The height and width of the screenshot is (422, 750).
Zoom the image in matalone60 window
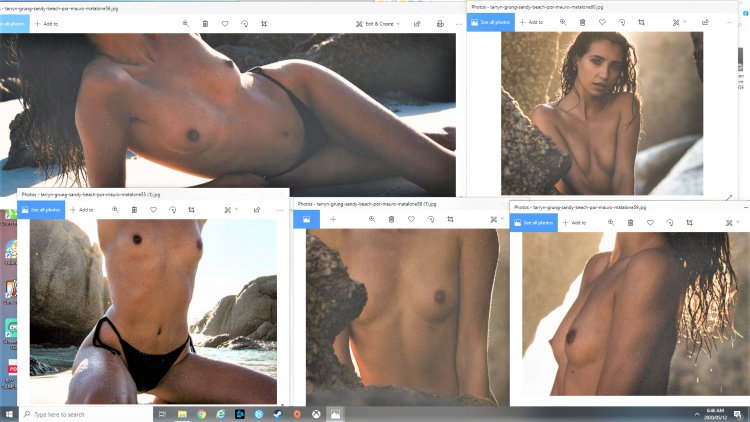tap(563, 21)
